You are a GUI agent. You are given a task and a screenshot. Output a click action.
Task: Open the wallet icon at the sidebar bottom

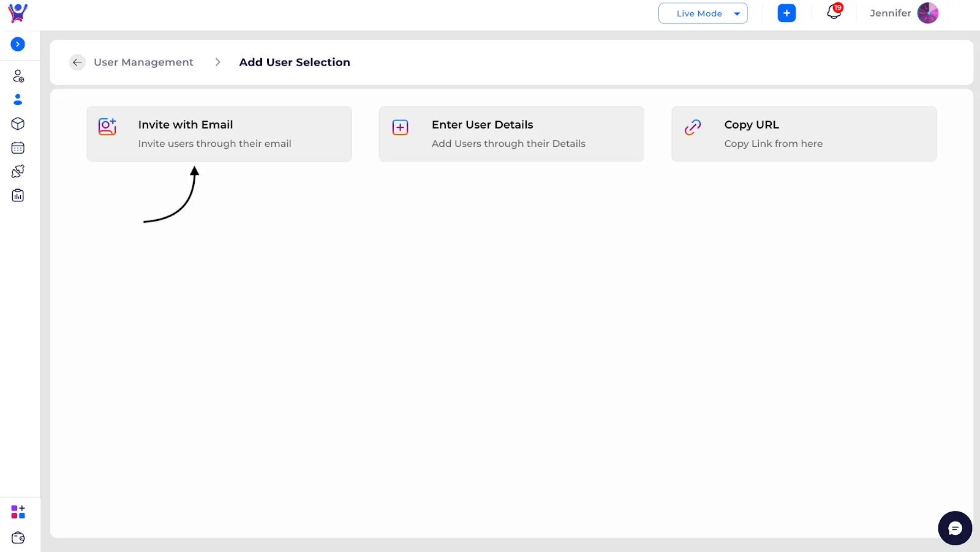point(18,537)
